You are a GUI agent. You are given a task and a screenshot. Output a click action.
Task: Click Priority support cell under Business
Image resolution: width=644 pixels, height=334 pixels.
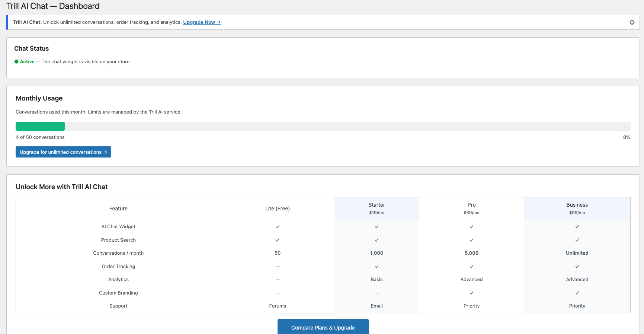pyautogui.click(x=577, y=306)
